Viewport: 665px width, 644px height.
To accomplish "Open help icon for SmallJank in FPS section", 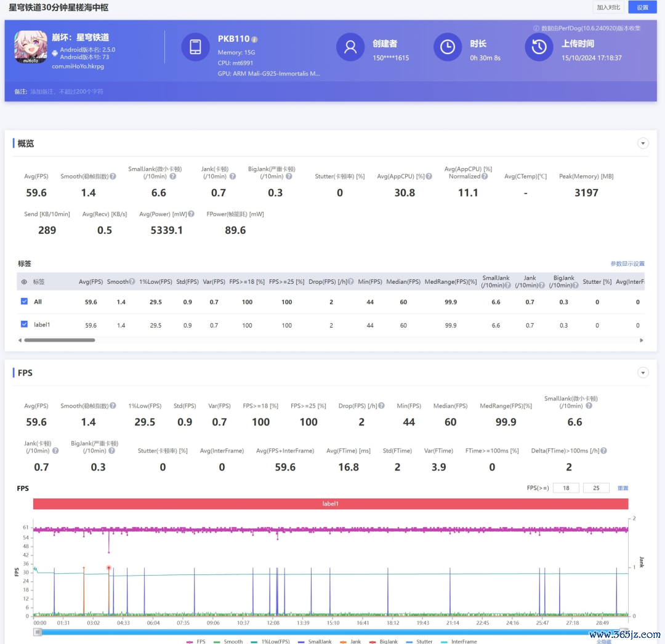I will click(x=589, y=406).
